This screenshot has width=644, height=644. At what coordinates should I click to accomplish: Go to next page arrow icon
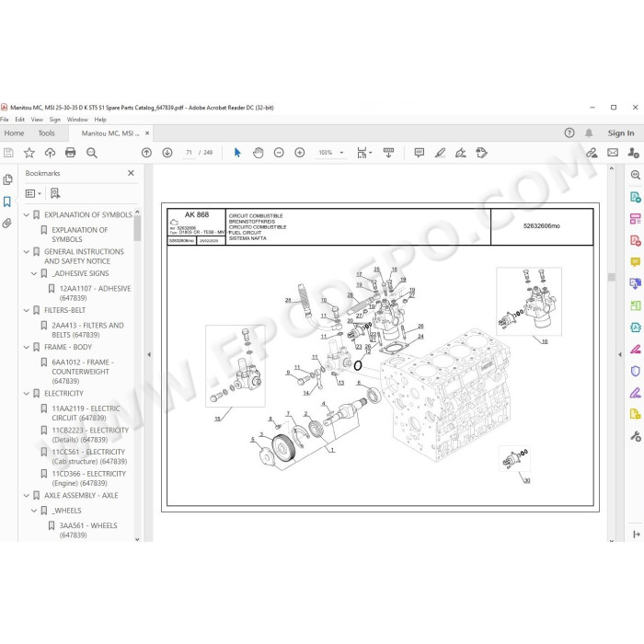click(x=167, y=153)
